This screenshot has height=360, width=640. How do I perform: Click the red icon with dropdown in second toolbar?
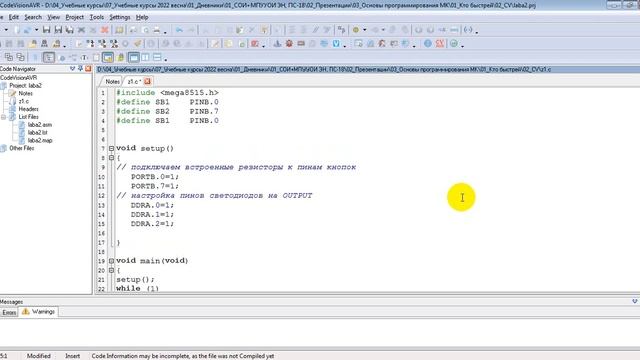(x=255, y=44)
